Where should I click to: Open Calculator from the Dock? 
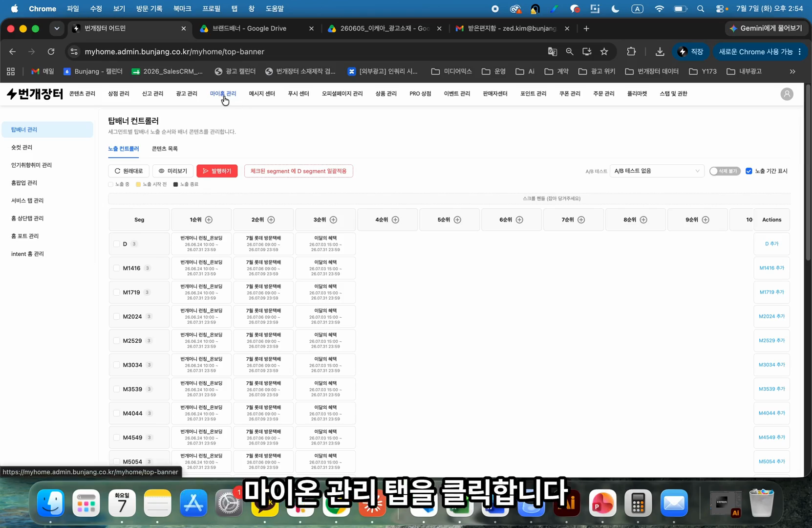tap(638, 503)
